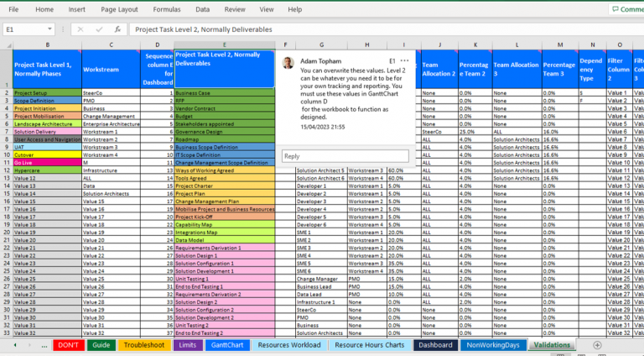Screen dimensions: 644x356
Task: Click the formula bar Enter checkmark icon
Action: point(99,29)
